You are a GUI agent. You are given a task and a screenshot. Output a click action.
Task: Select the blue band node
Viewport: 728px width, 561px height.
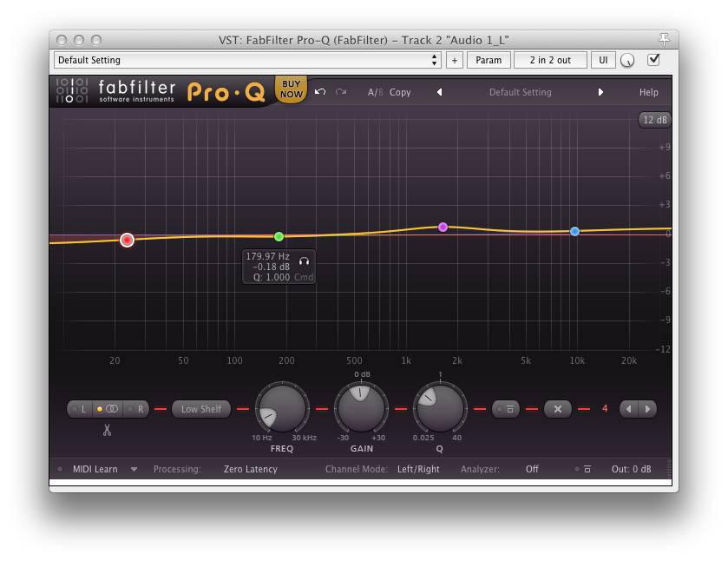point(574,231)
